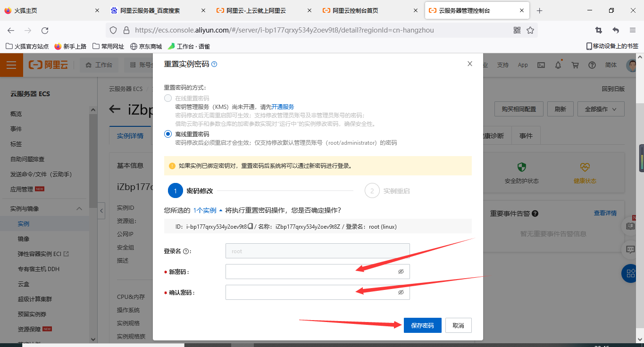The height and width of the screenshot is (347, 644).
Task: Open 标签 in the sidebar
Action: (16, 144)
